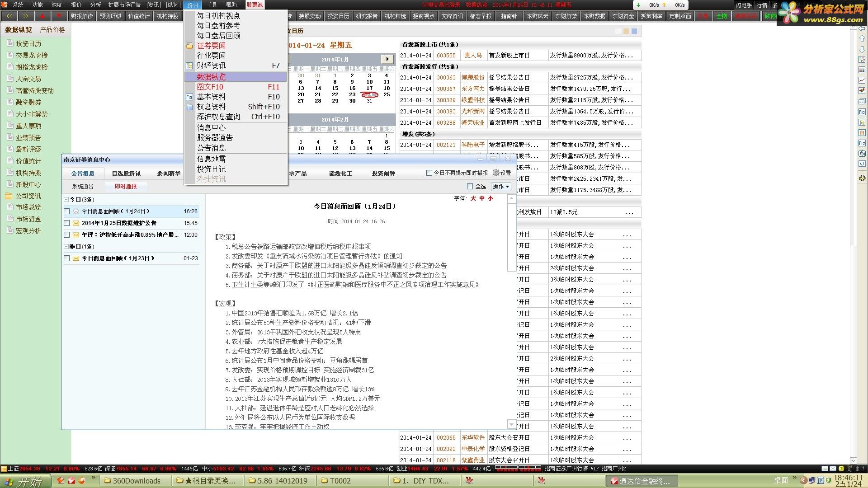
Task: Select January 17 in the calendar
Action: pos(369,89)
